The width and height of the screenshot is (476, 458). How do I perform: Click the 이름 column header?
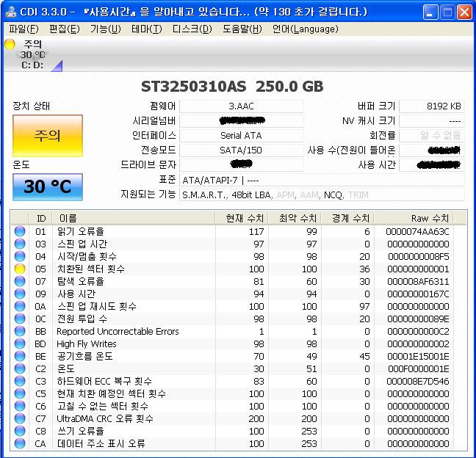pos(134,218)
